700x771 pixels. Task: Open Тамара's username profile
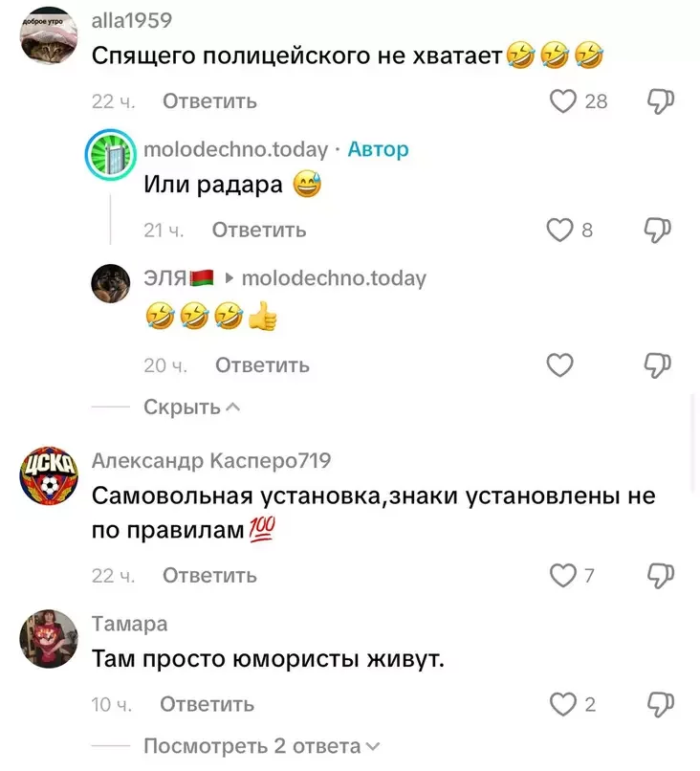pyautogui.click(x=130, y=624)
